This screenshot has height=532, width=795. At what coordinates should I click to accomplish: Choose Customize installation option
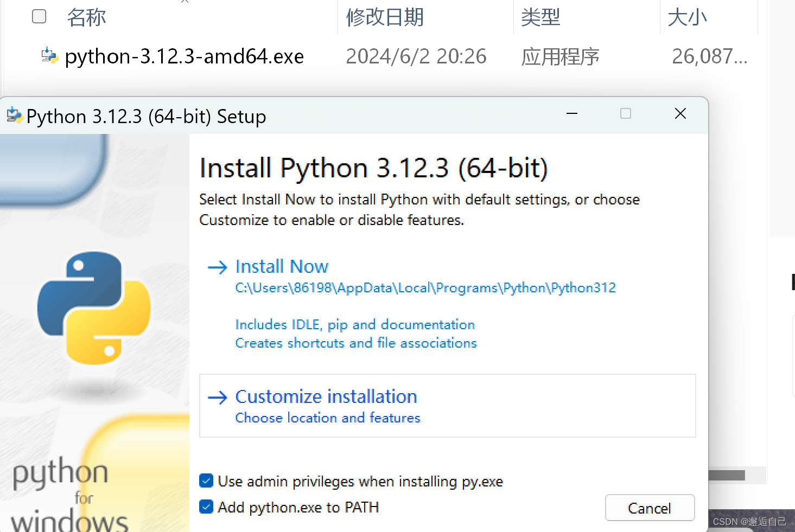[x=448, y=406]
